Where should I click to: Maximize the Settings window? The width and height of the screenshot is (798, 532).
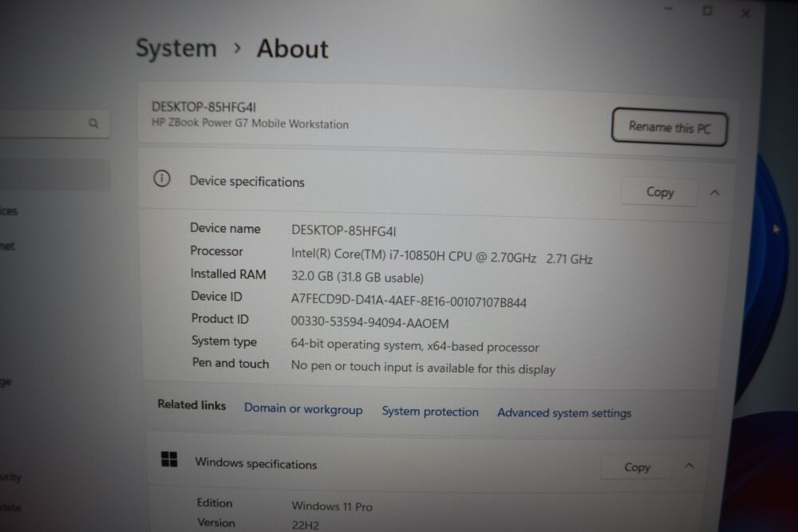click(707, 10)
